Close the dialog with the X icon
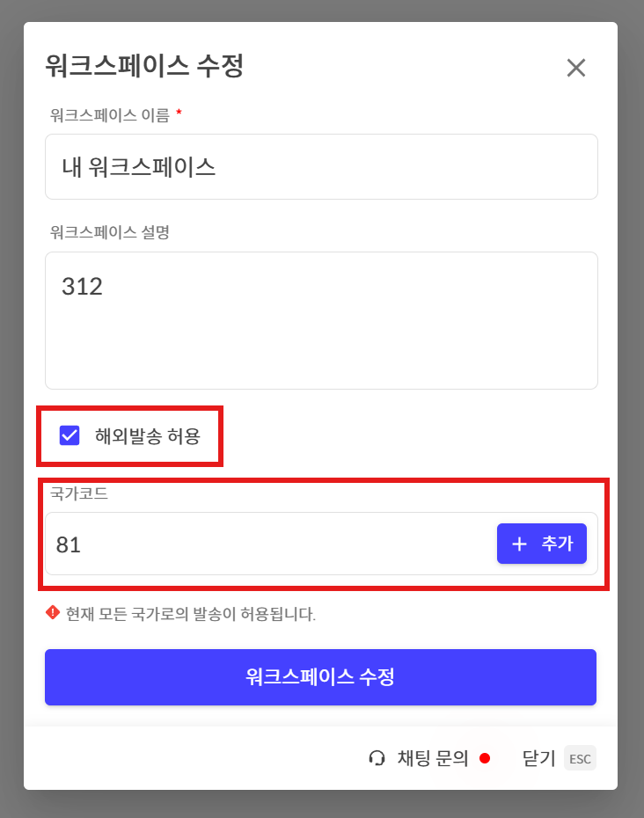644x818 pixels. [x=576, y=68]
